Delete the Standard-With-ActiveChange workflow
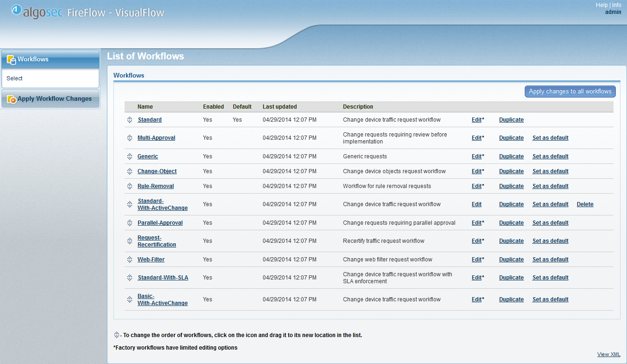627x364 pixels. tap(585, 204)
